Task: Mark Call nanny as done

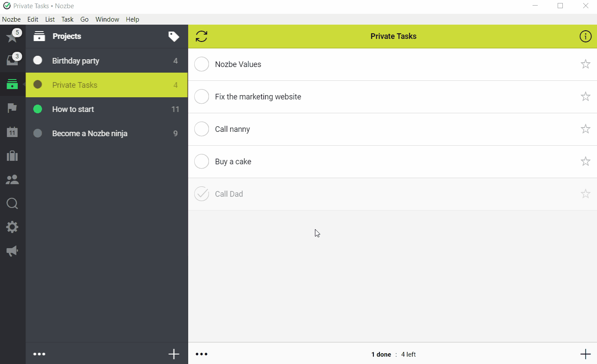Action: tap(202, 129)
